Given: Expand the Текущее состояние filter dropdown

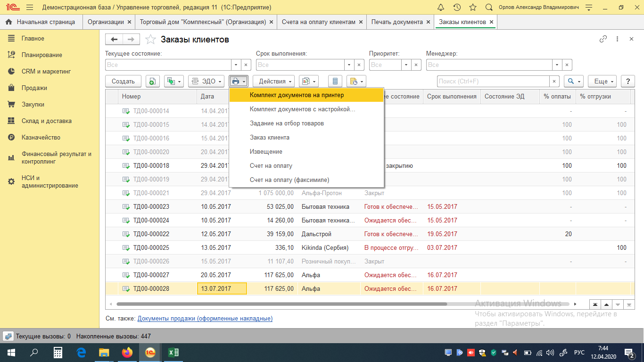Looking at the screenshot, I should point(236,65).
